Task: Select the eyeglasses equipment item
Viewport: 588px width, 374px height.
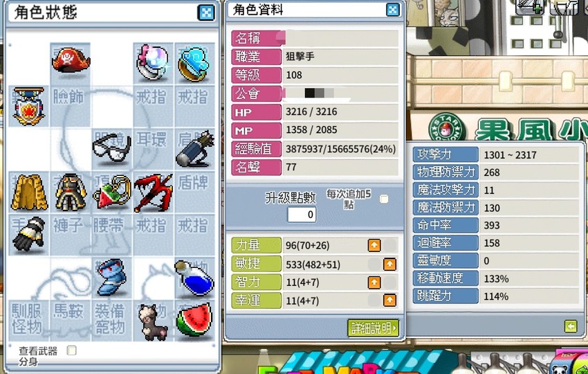Action: point(112,149)
